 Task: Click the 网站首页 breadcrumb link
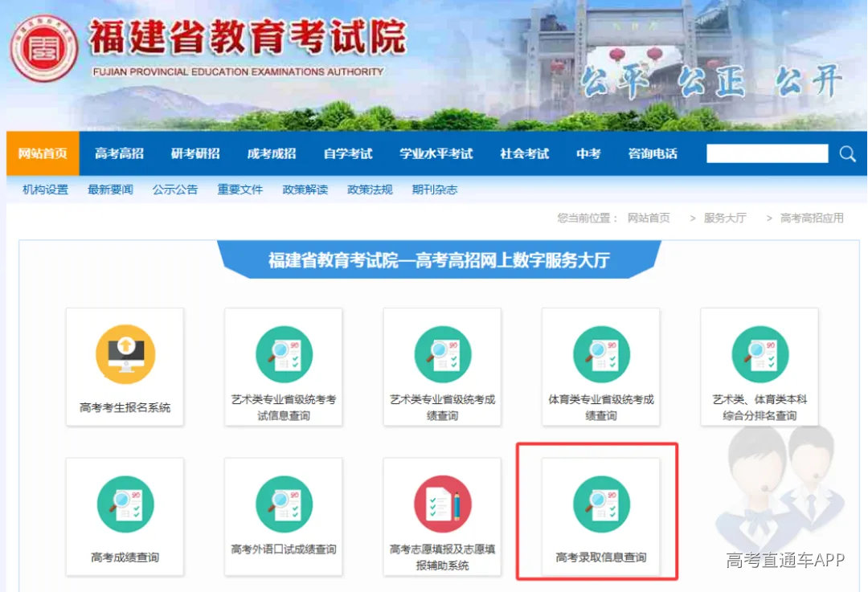point(649,218)
